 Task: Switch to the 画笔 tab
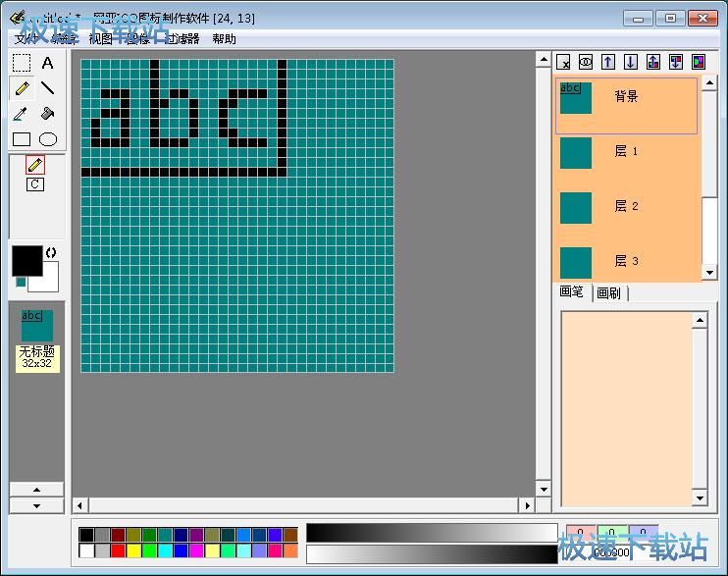pyautogui.click(x=572, y=291)
